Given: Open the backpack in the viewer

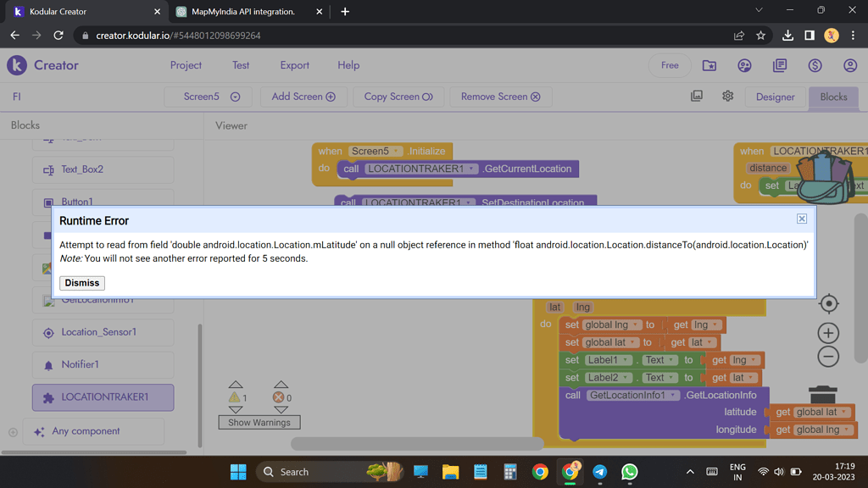Looking at the screenshot, I should [x=824, y=177].
